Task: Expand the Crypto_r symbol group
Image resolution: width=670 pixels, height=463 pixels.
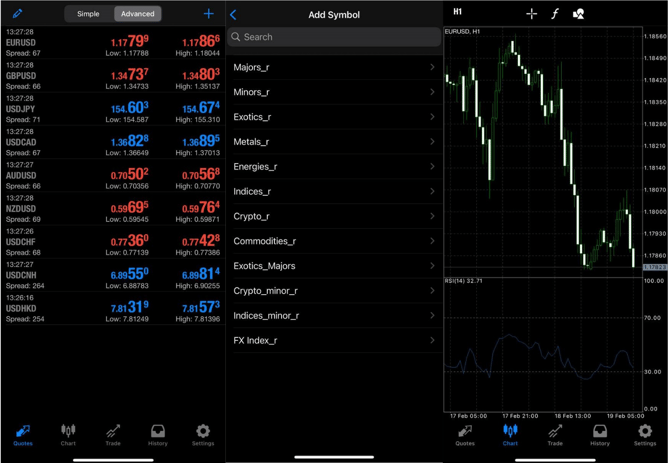Action: 334,216
